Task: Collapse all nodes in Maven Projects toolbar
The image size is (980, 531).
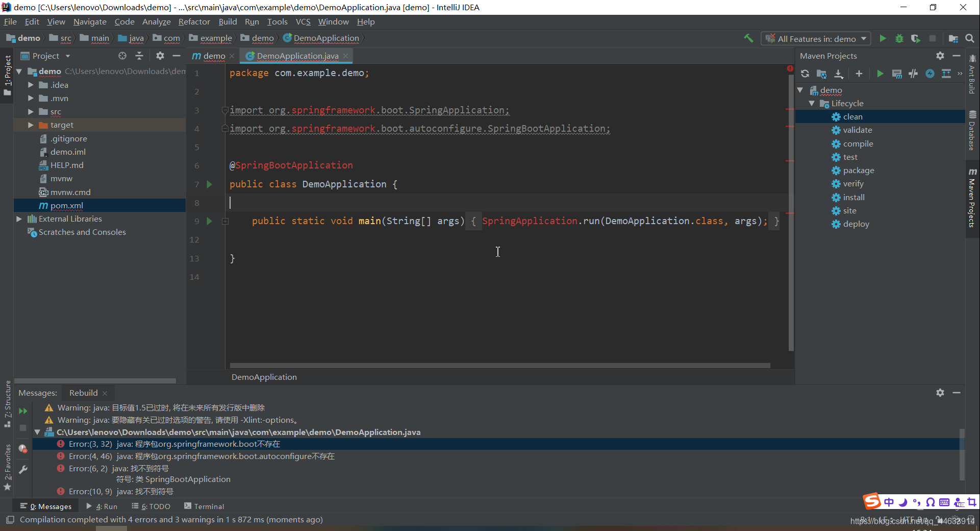Action: pos(946,74)
